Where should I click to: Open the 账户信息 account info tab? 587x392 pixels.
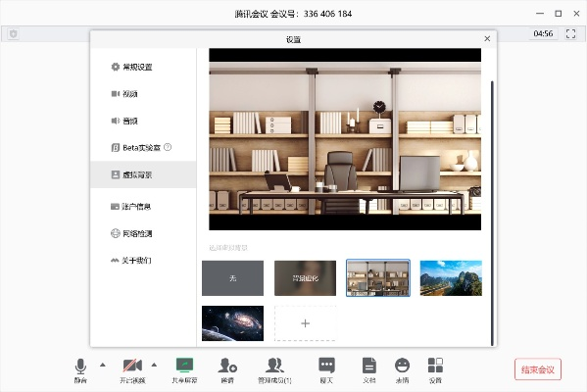click(x=143, y=207)
